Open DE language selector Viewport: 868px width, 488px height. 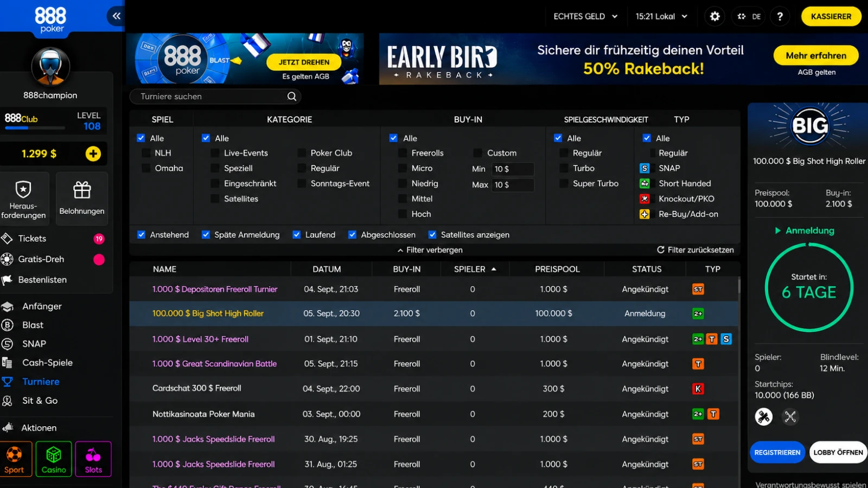[x=749, y=16]
